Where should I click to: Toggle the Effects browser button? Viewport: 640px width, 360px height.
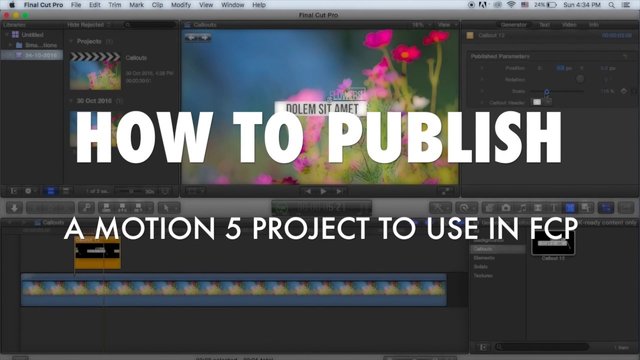coord(489,208)
